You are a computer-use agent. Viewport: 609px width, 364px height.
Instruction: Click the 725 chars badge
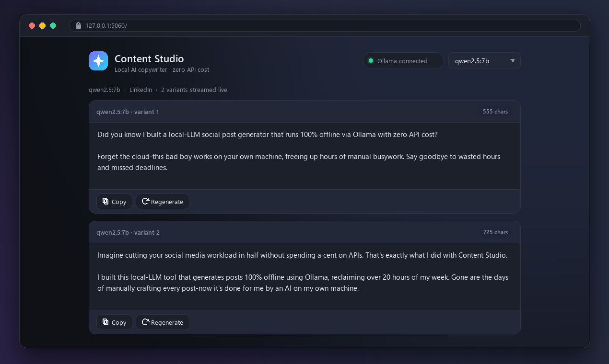[x=495, y=232]
